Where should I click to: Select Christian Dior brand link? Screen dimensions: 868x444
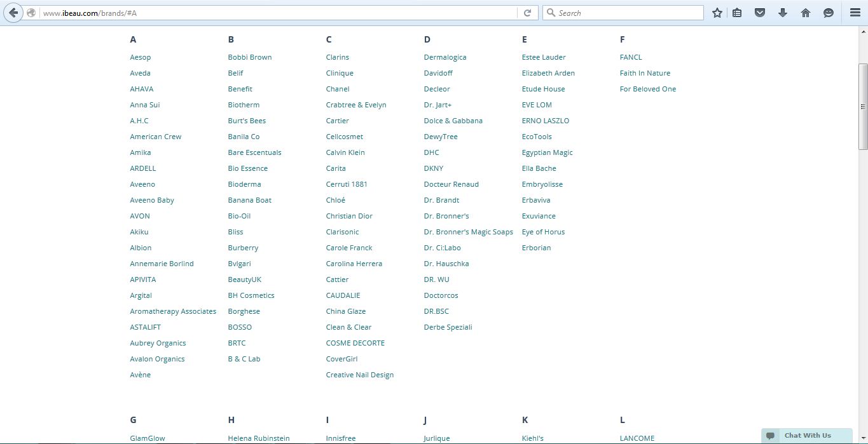pos(349,216)
